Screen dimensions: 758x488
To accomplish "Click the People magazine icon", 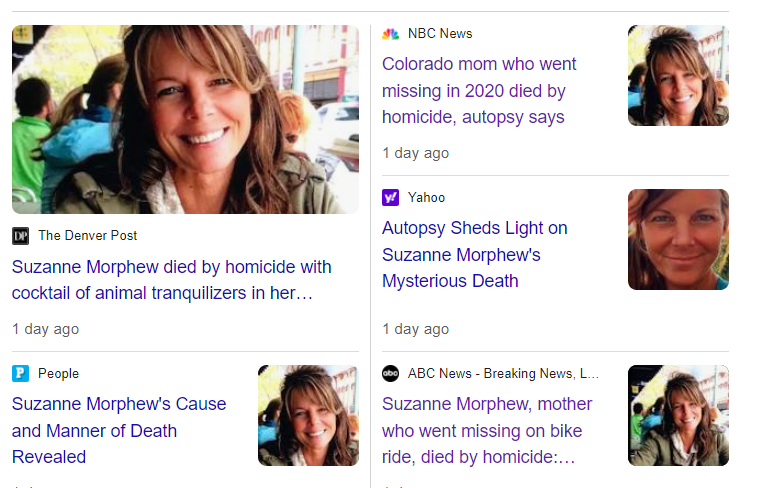I will (20, 374).
